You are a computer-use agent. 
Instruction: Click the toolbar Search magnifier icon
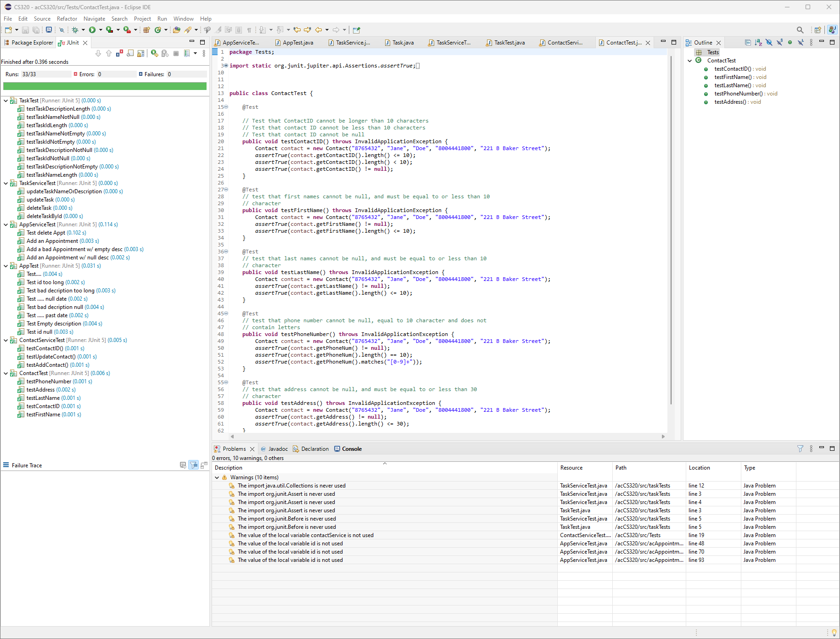coord(800,30)
